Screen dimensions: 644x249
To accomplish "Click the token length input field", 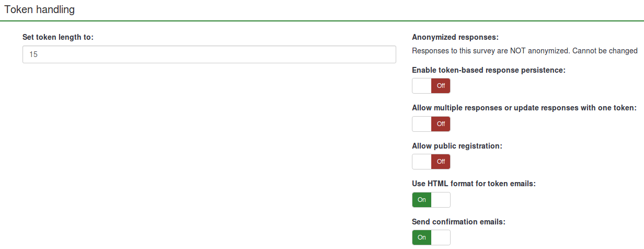I will pos(209,54).
